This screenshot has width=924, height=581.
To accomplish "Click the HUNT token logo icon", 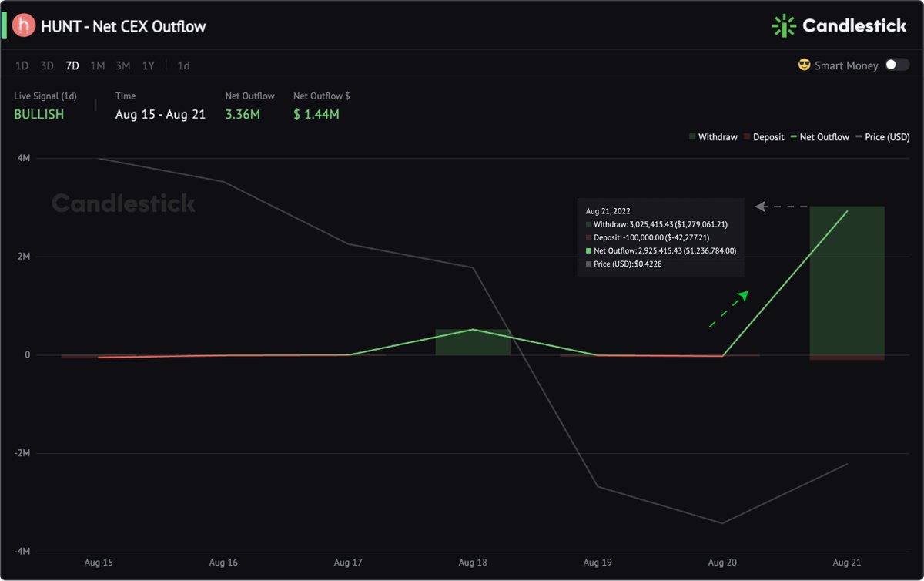I will tap(25, 25).
